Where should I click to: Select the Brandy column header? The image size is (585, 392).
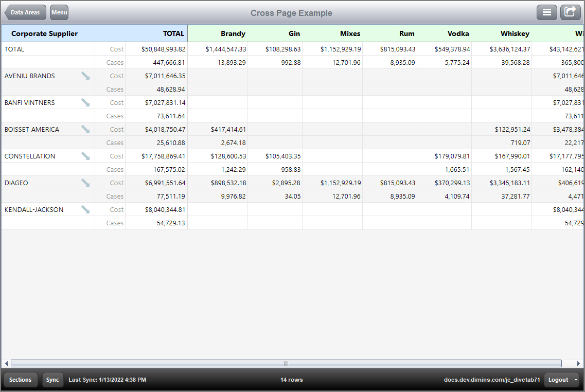point(233,33)
